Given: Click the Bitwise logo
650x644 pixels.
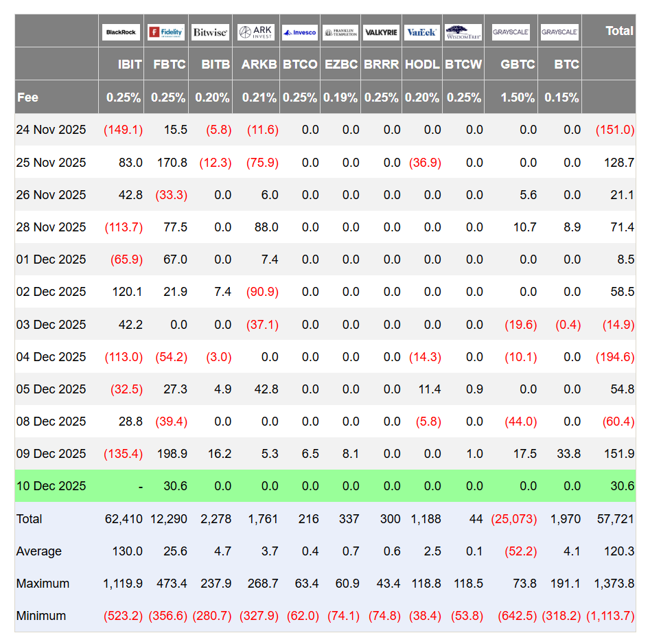Looking at the screenshot, I should (211, 32).
